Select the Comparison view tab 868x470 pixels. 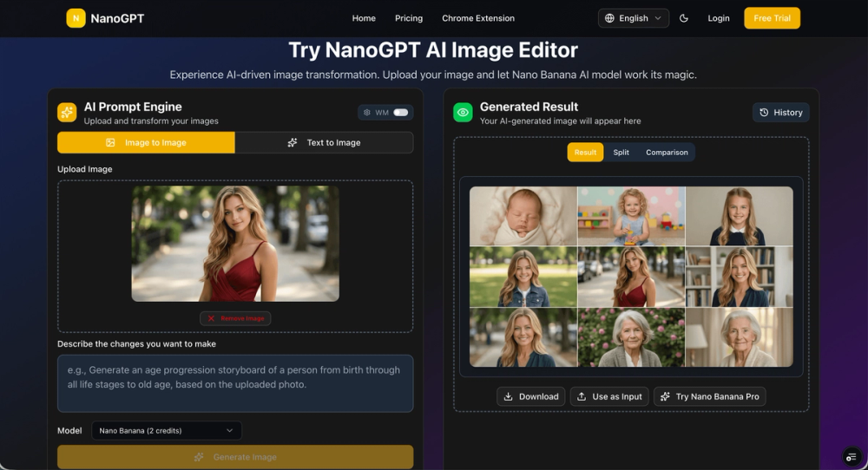[667, 153]
